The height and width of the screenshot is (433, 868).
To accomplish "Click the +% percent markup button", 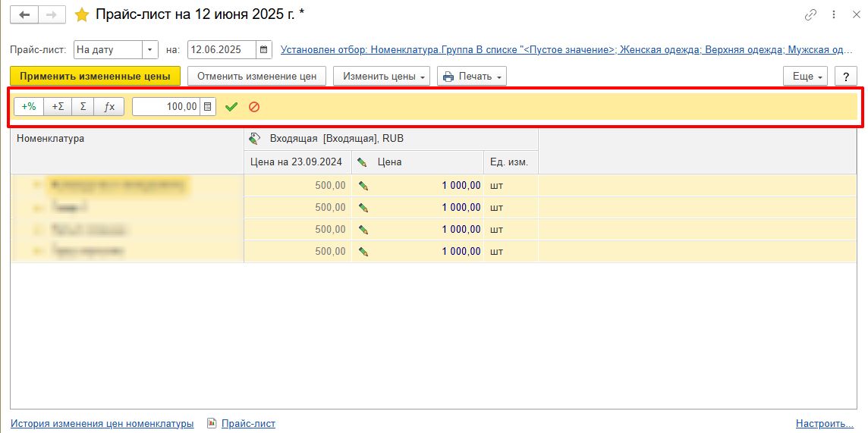I will point(29,107).
